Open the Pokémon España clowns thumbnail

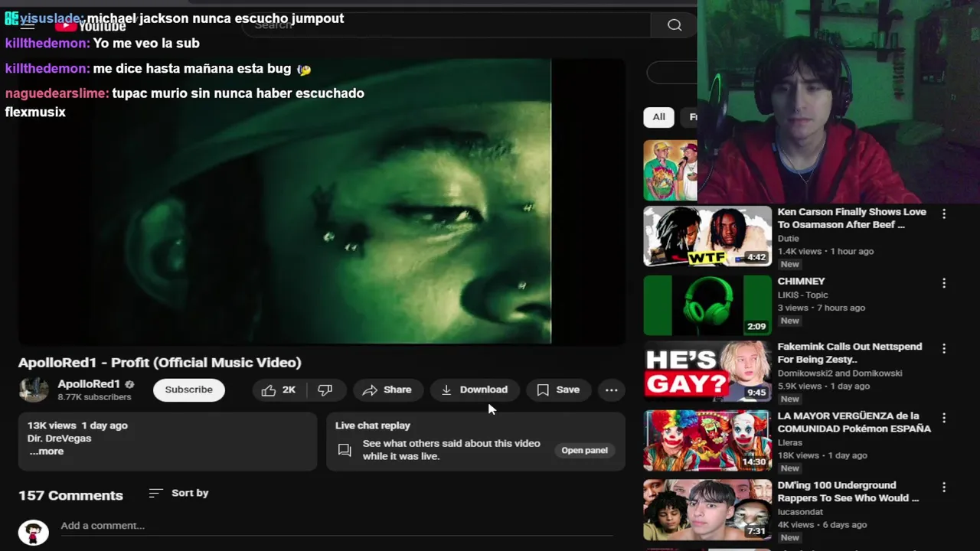pyautogui.click(x=707, y=440)
